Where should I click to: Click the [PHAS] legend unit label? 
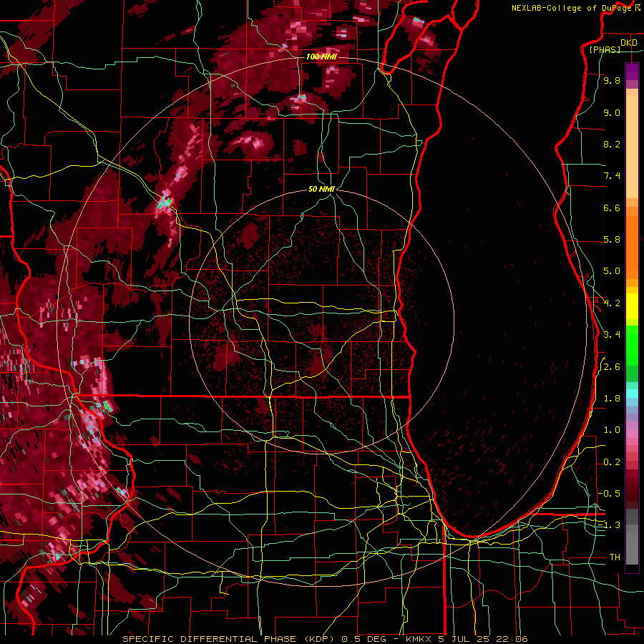[605, 49]
